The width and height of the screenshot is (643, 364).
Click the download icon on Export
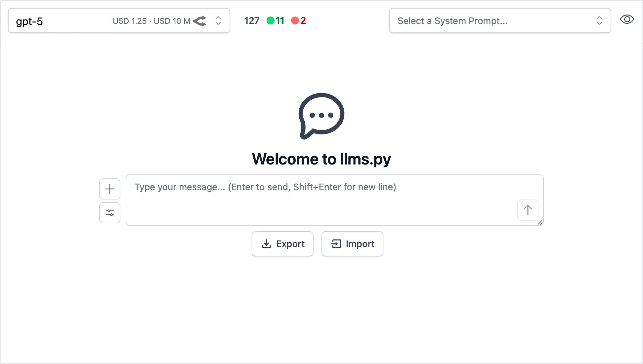click(267, 244)
